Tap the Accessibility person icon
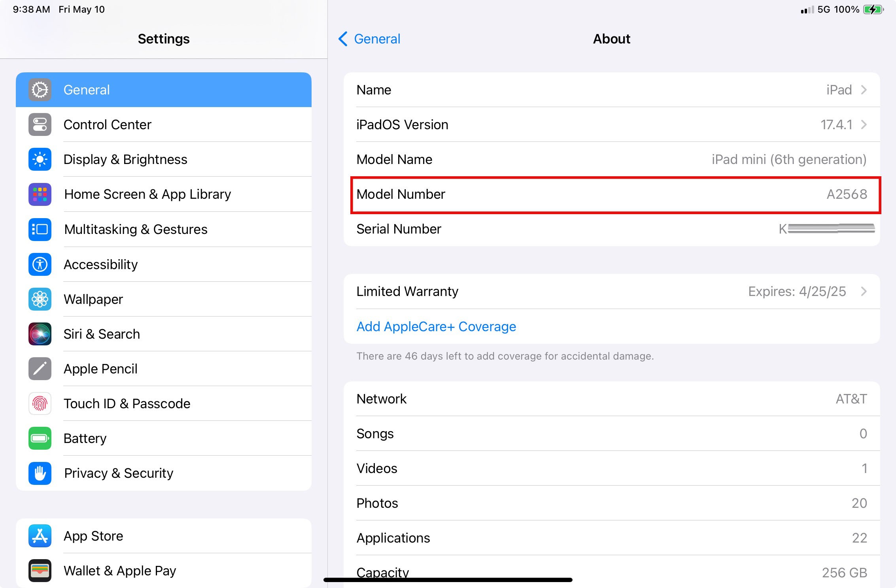The width and height of the screenshot is (896, 588). (40, 264)
